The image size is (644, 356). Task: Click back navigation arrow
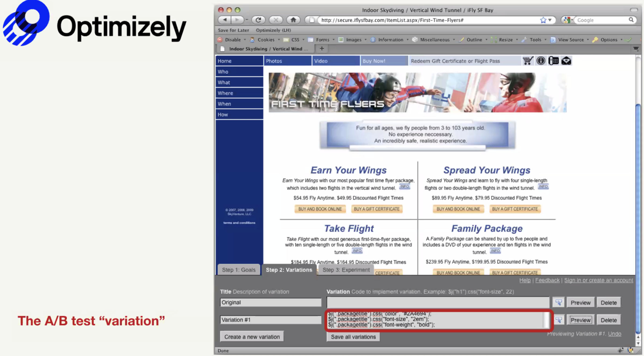tap(225, 20)
